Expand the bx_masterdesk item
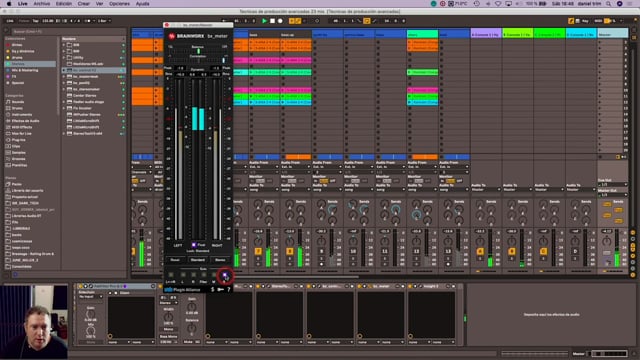This screenshot has height=360, width=640. coord(64,77)
